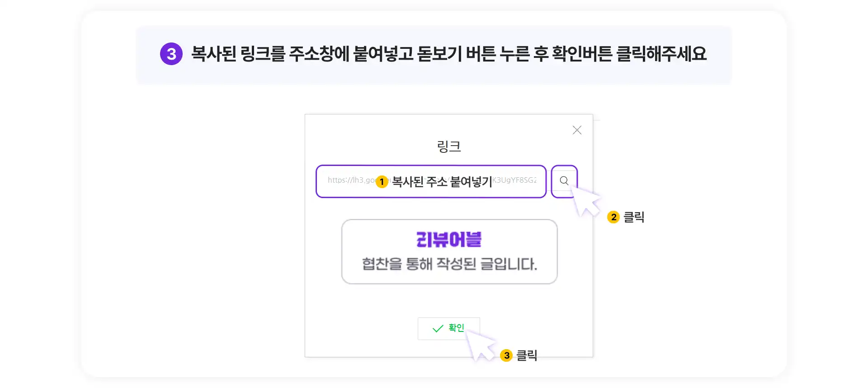The width and height of the screenshot is (868, 388).
Task: Click yellow badge 1 inside the address field
Action: coord(382,182)
